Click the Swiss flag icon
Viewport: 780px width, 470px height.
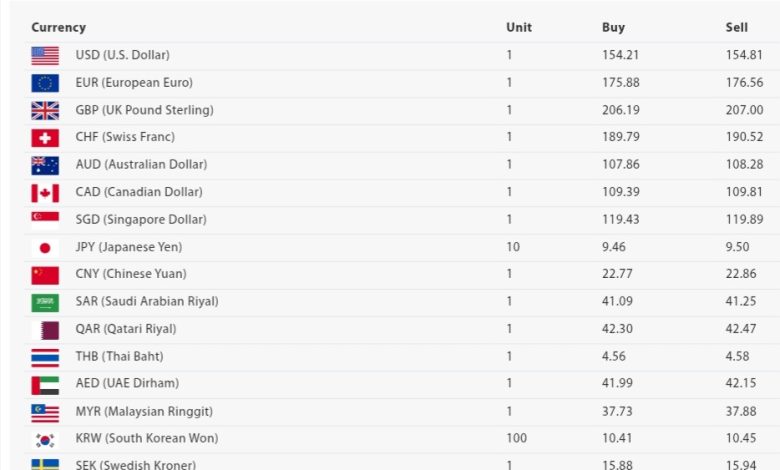[x=45, y=138]
